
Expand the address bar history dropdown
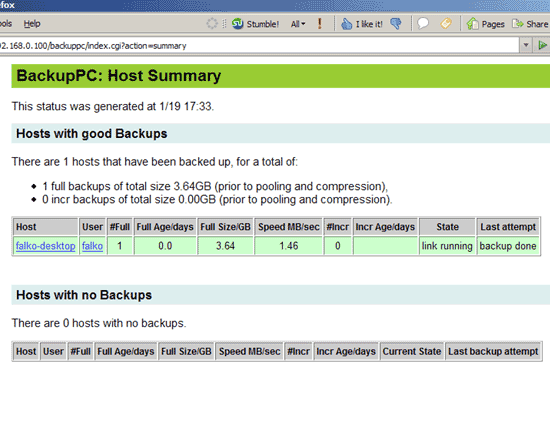[x=526, y=45]
